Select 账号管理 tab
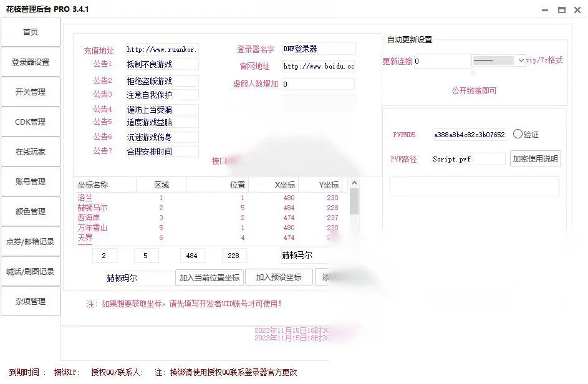Screen dimensions: 588x384 pos(31,181)
